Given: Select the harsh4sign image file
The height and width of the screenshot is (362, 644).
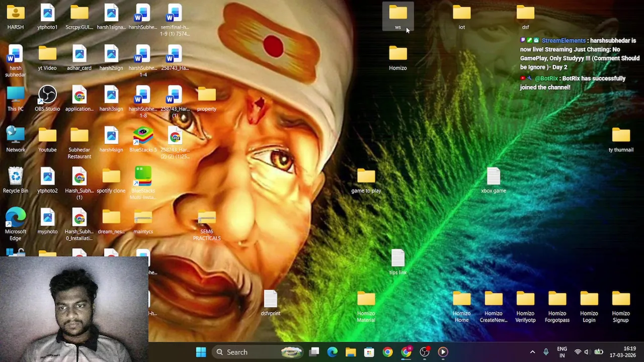Looking at the screenshot, I should [111, 140].
